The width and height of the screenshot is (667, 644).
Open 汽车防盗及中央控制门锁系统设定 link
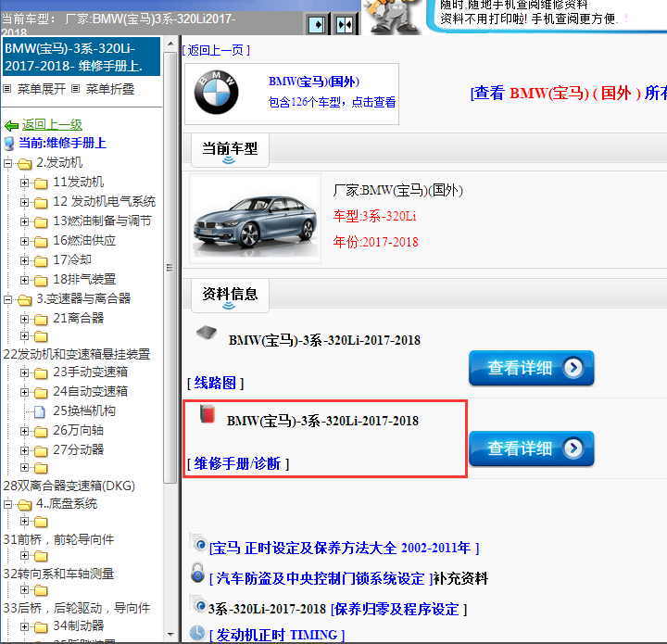[321, 578]
